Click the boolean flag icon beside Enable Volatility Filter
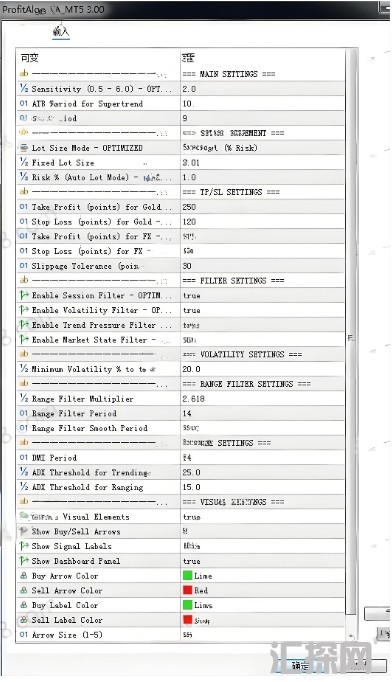Screen dimensions: 392x682 (24, 310)
